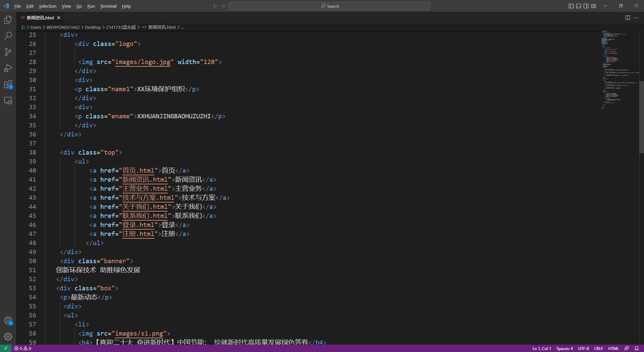644x352 pixels.
Task: Click the Ln 1, Col 1 position indicator
Action: [542, 349]
